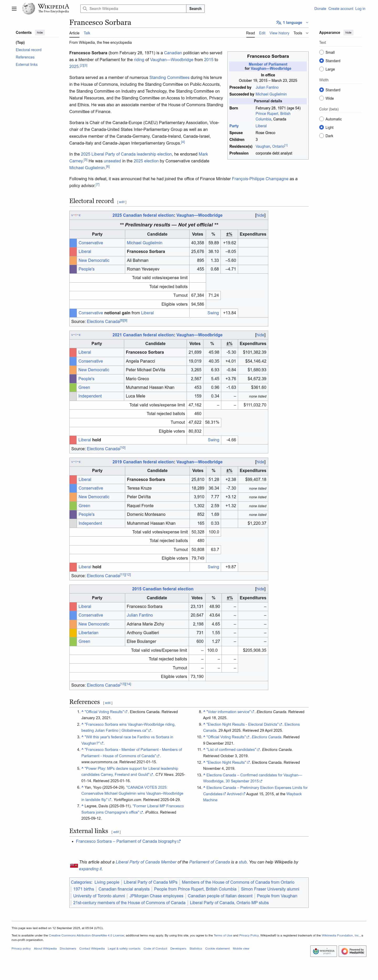Select Small text size

click(322, 52)
